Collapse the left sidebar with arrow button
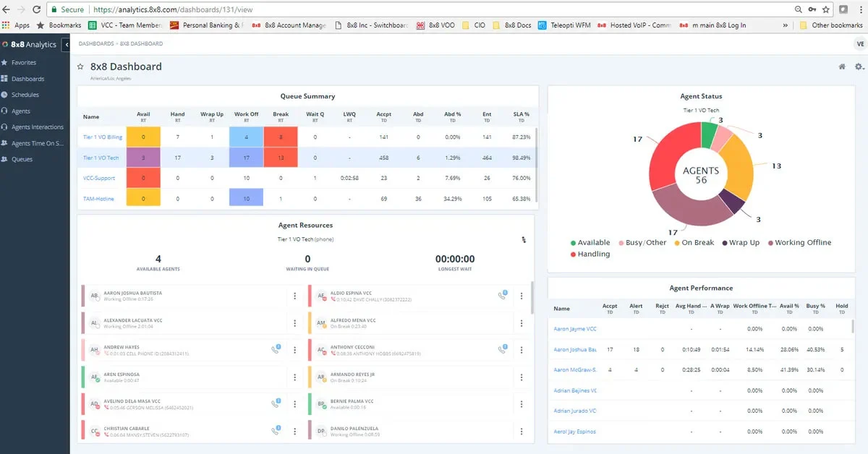Viewport: 868px width, 454px height. click(x=67, y=45)
